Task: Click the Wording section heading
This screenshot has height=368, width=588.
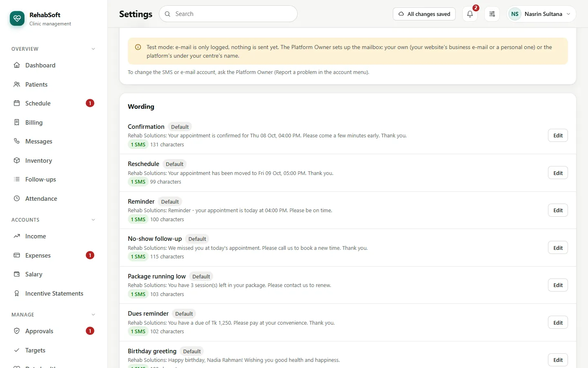Action: pos(141,107)
